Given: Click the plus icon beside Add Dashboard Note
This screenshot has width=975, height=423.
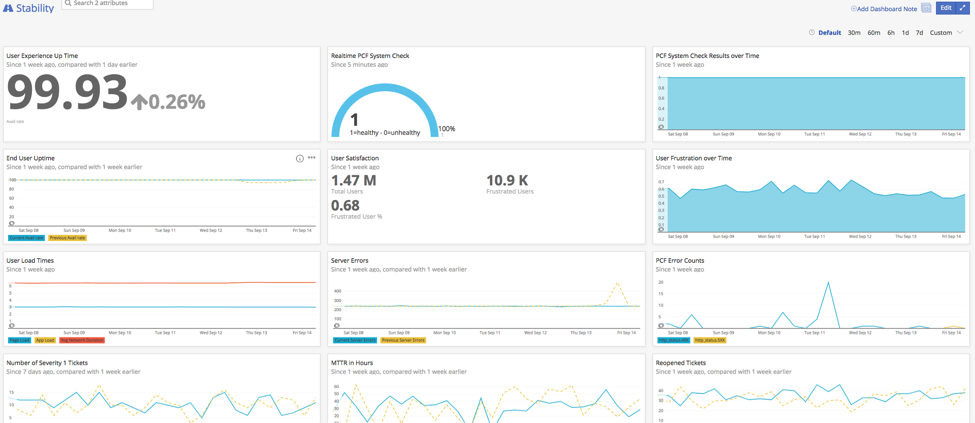Looking at the screenshot, I should point(854,9).
